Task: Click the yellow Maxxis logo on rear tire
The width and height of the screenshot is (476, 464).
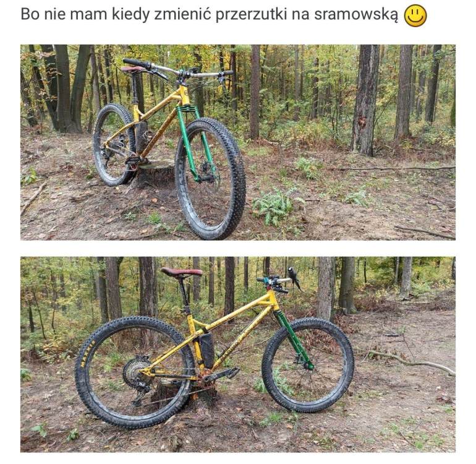Action: coord(86,353)
